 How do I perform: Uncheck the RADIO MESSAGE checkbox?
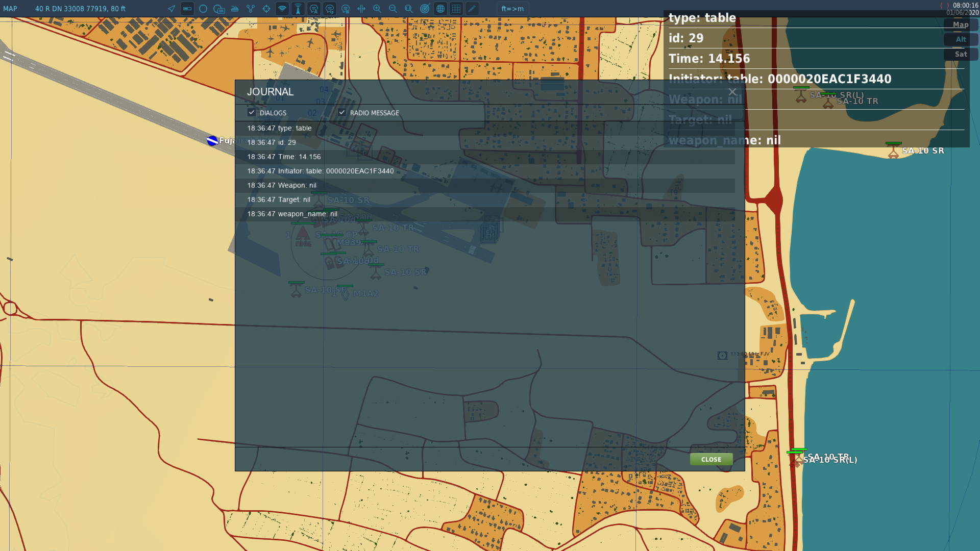[342, 112]
